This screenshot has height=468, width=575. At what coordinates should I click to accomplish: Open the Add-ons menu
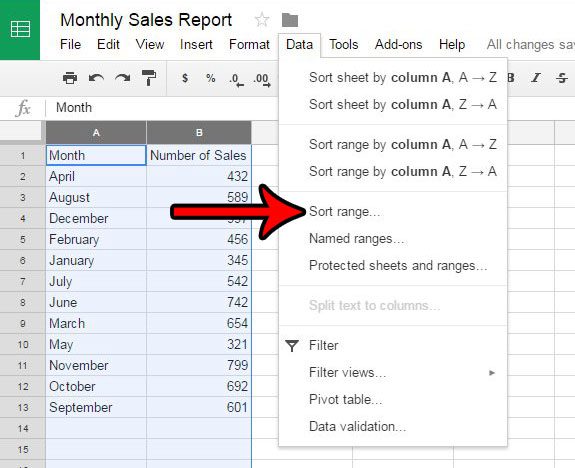click(x=398, y=44)
